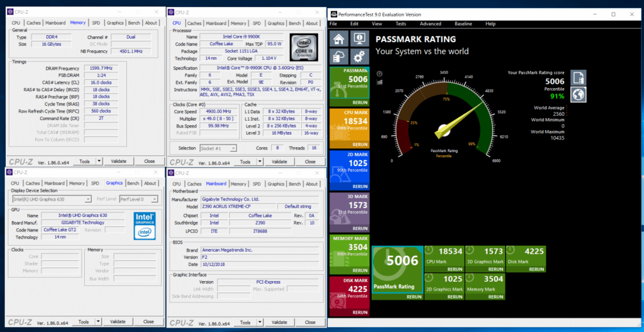Click CPU-Z title icon of the Memory window

coord(10,12)
